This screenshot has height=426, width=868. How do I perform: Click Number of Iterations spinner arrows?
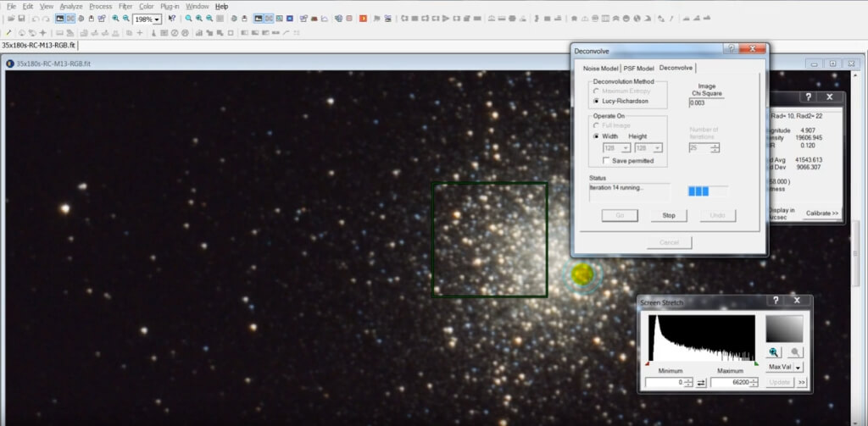coord(715,147)
